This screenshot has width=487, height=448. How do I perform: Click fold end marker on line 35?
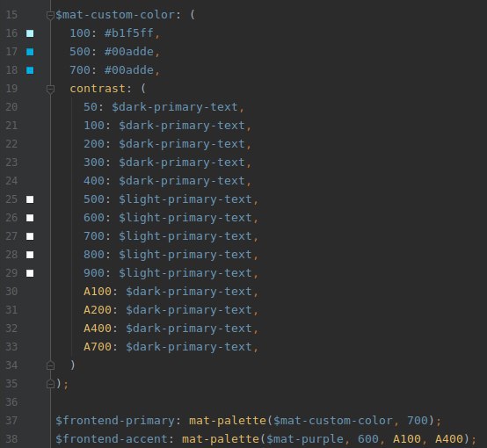(50, 384)
